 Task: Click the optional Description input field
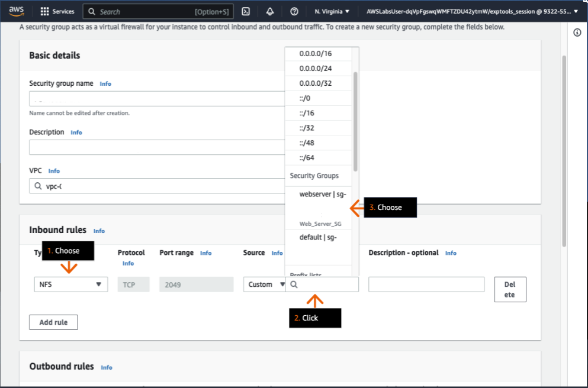427,284
